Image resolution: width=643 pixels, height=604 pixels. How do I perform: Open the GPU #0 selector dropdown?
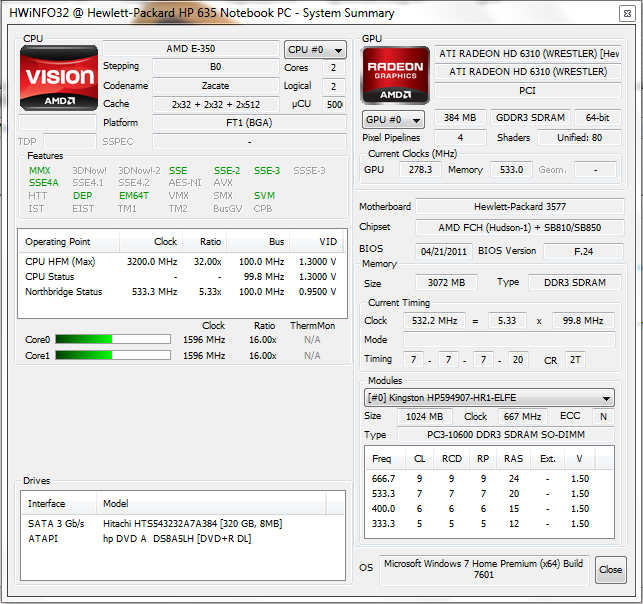click(393, 120)
